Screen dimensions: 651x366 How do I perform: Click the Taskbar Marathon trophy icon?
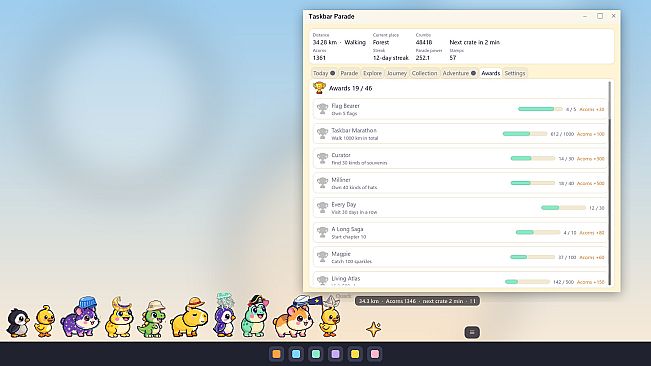click(322, 134)
